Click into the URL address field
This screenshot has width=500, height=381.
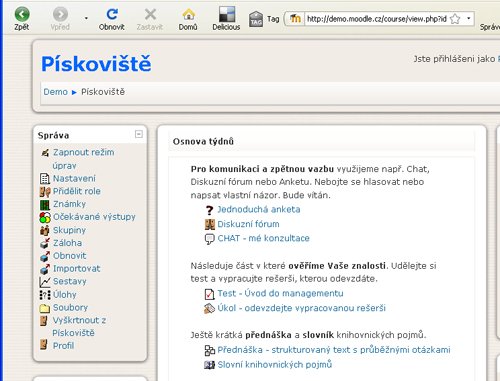tap(377, 19)
